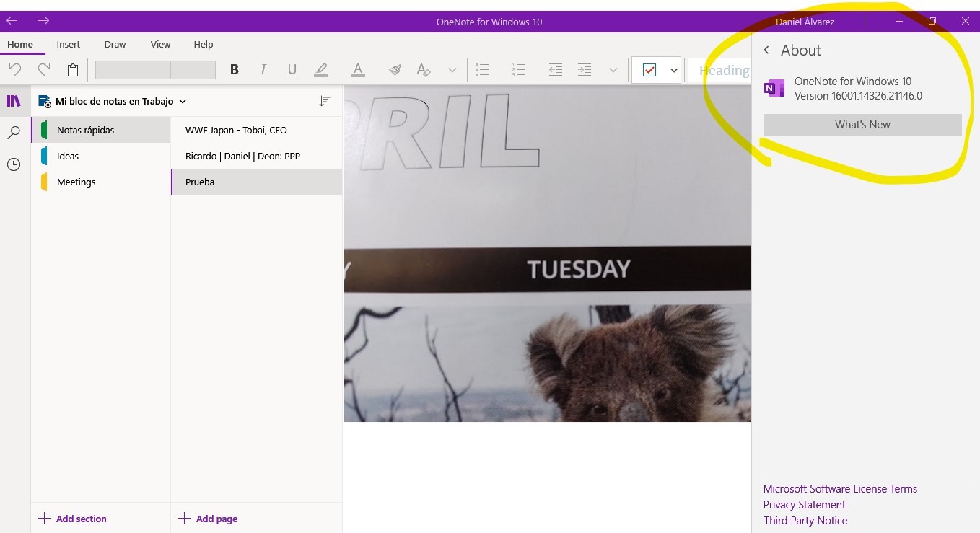Click the OneNote logo in About pane
This screenshot has height=533, width=980.
pyautogui.click(x=774, y=89)
